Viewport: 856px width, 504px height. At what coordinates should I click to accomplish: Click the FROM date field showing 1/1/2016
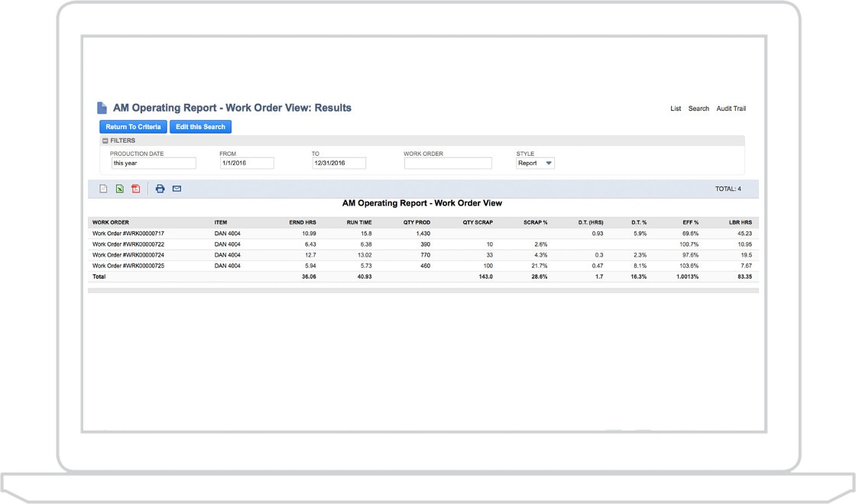[x=245, y=163]
